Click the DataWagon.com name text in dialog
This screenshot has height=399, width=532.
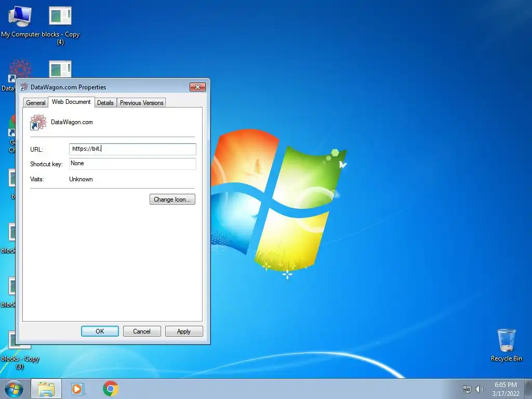tap(72, 122)
